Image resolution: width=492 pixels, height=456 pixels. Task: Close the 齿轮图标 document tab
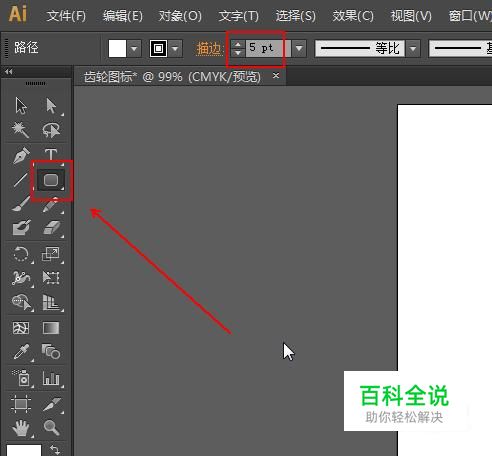pos(276,76)
